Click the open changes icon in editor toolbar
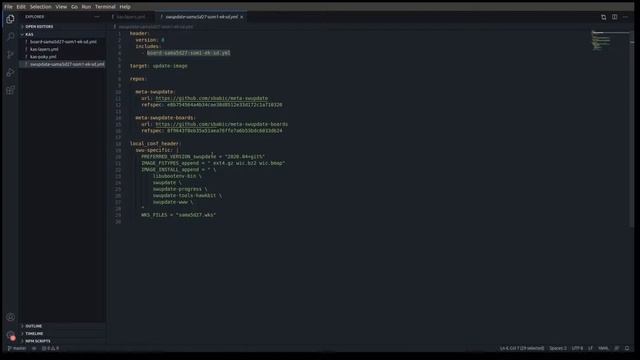The height and width of the screenshot is (360, 640). pyautogui.click(x=603, y=17)
